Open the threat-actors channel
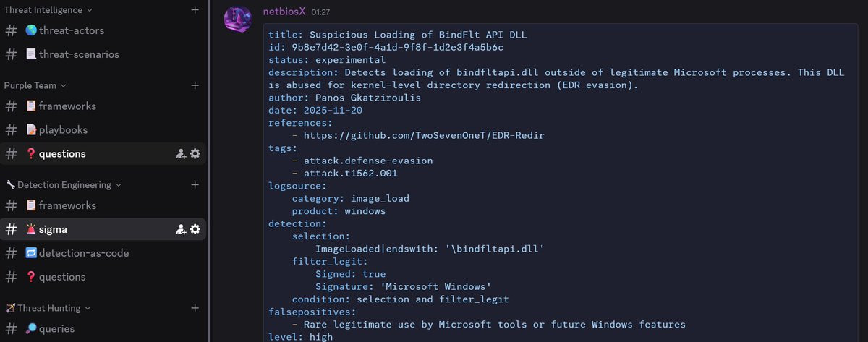Screen dimensions: 868x342 (x=72, y=30)
